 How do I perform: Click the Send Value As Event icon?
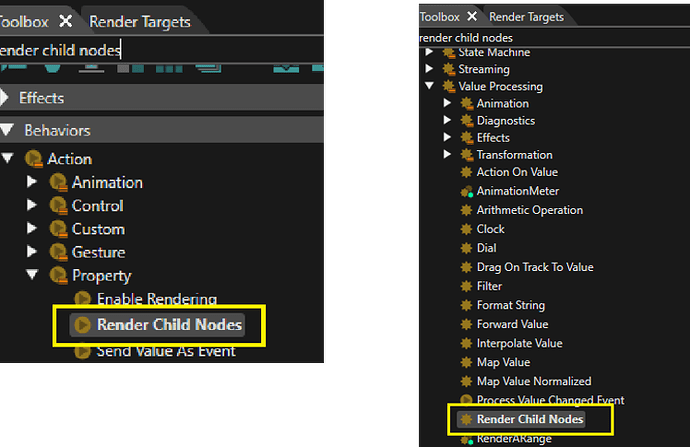[82, 351]
